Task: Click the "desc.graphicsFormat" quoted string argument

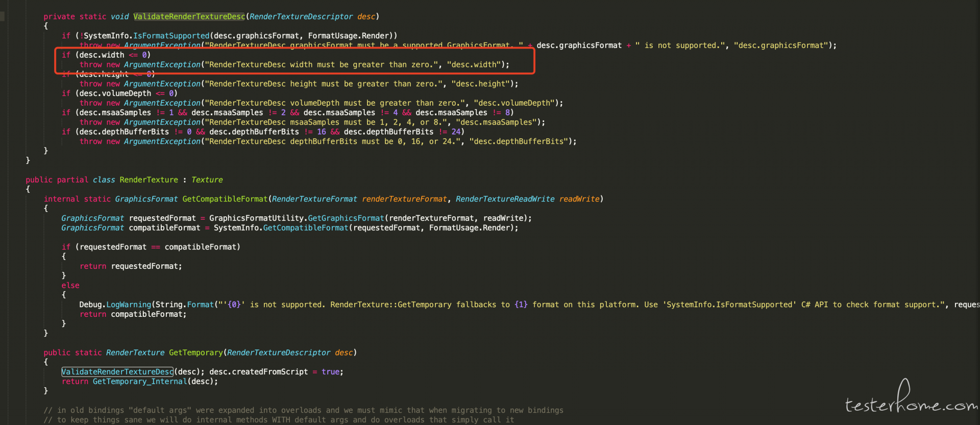Action: point(781,45)
